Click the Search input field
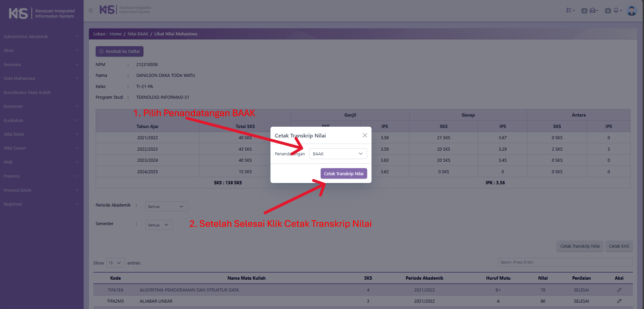This screenshot has height=309, width=644. coord(565,262)
